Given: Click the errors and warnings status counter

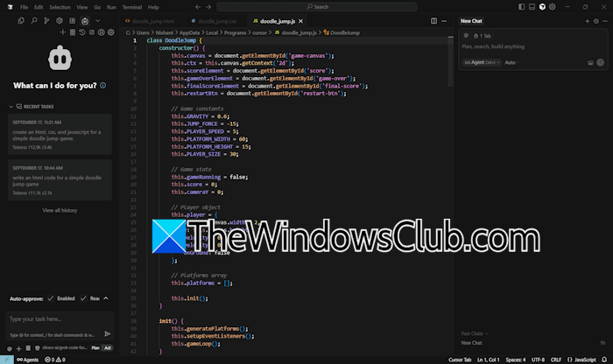Looking at the screenshot, I should pyautogui.click(x=55, y=360).
